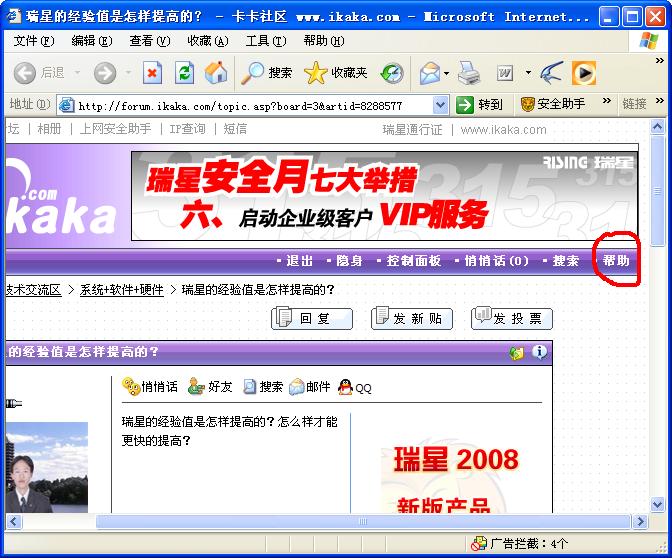Open the Word edit button dropdown arrow
Image resolution: width=672 pixels, height=558 pixels.
[x=528, y=73]
